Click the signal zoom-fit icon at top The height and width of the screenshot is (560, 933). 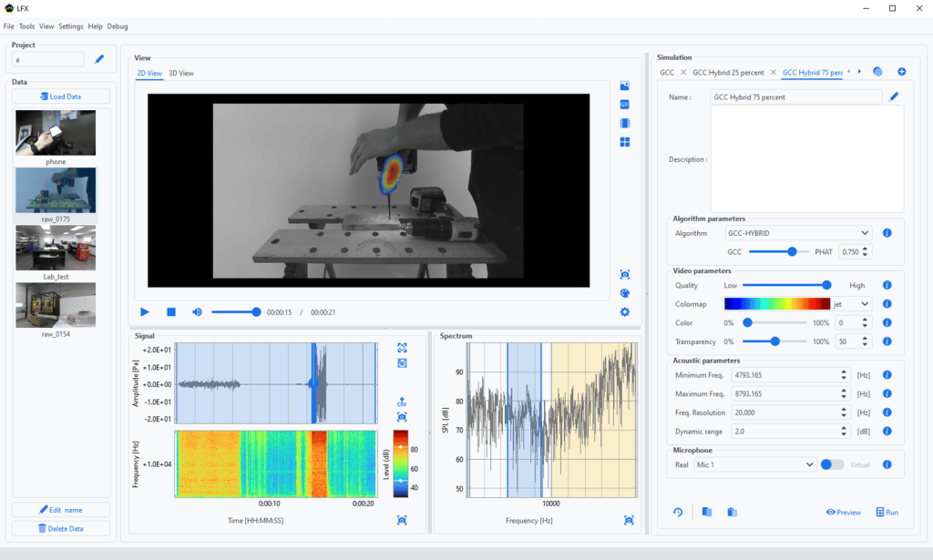[x=402, y=348]
